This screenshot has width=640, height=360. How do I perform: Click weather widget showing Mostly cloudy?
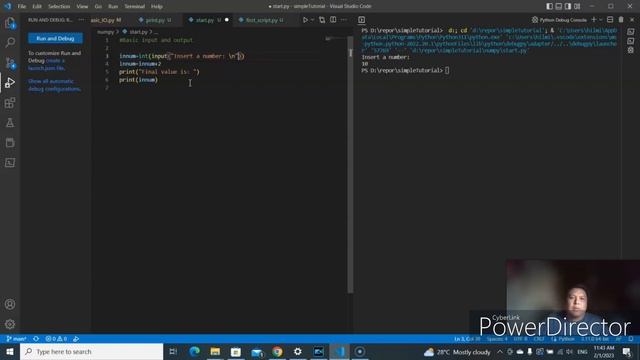(457, 352)
